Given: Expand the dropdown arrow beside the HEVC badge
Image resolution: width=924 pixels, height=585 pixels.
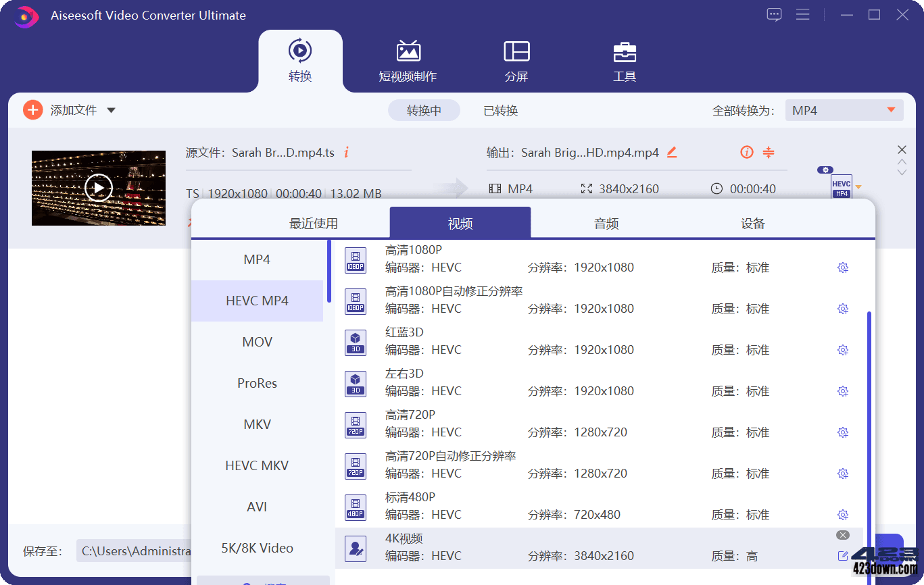Looking at the screenshot, I should [x=859, y=188].
